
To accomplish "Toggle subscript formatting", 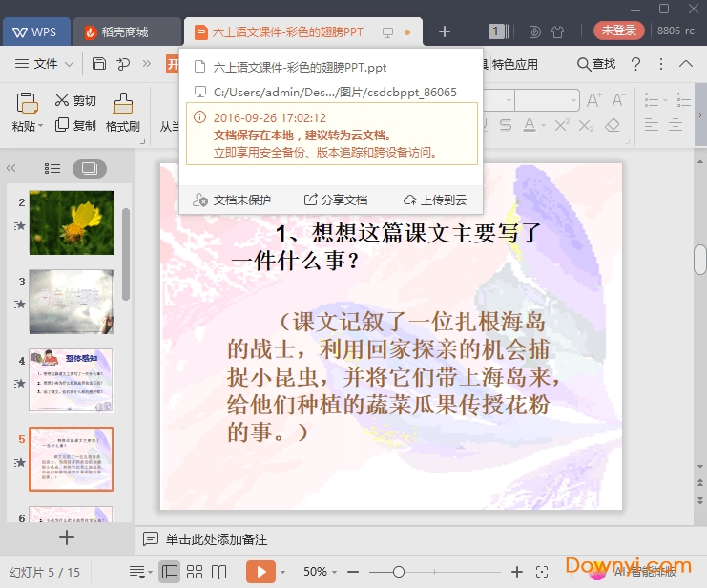I will (x=586, y=125).
